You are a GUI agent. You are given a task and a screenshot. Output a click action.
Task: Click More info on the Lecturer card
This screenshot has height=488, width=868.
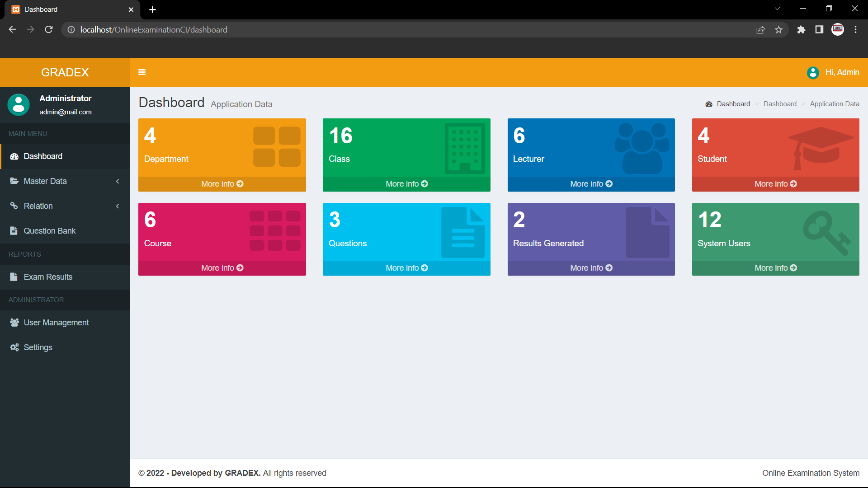[591, 183]
